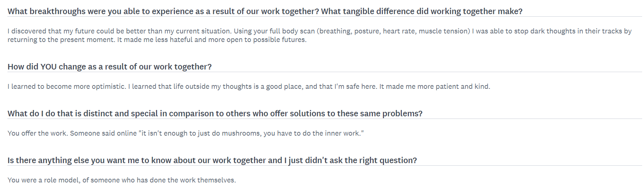Click the words 'What tangible difference did working together make?'
Screen dimensions: 644x191
422,12
